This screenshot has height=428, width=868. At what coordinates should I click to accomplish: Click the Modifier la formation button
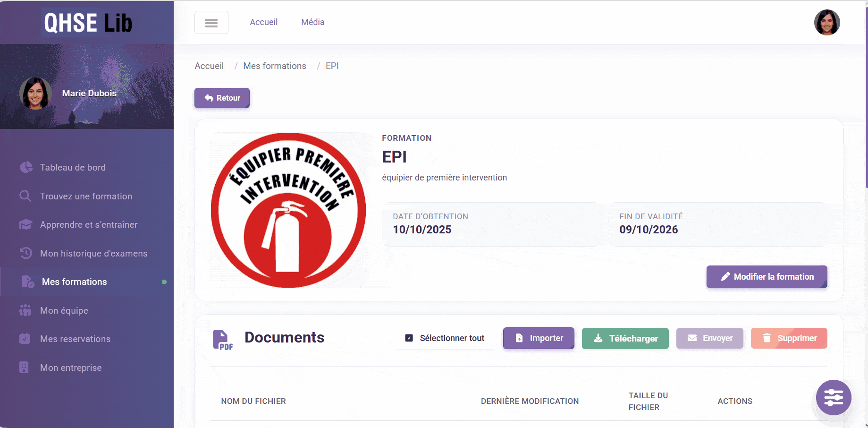click(x=766, y=277)
